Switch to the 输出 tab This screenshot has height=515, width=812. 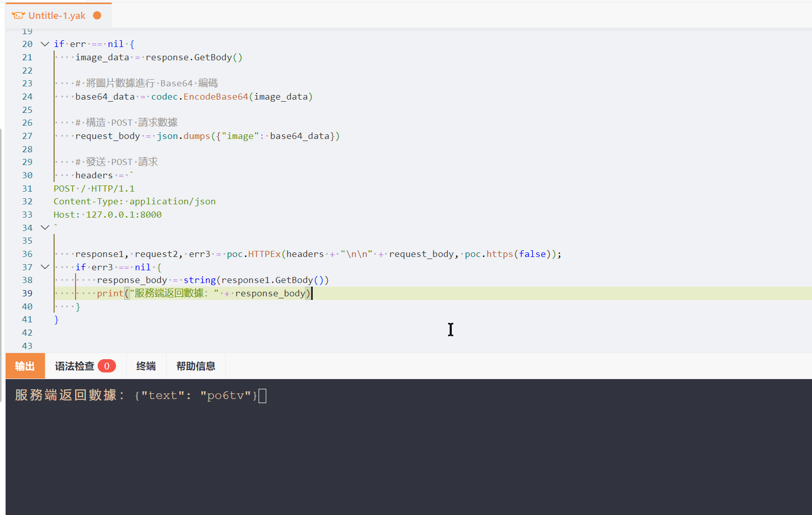pyautogui.click(x=25, y=366)
